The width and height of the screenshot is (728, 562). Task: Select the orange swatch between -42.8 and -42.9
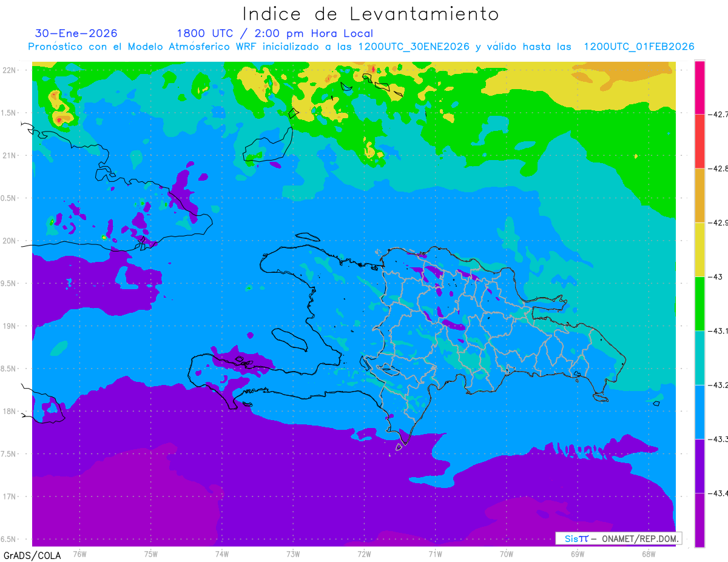[x=699, y=195]
